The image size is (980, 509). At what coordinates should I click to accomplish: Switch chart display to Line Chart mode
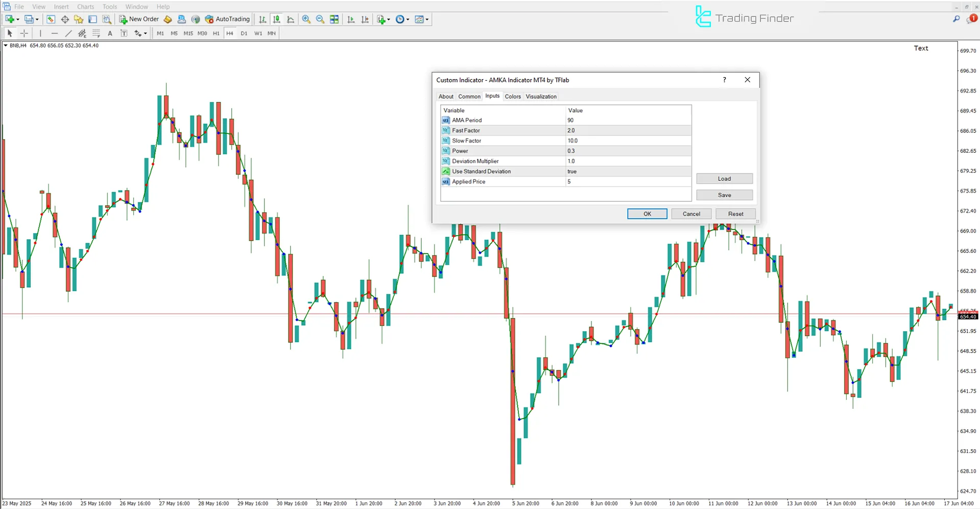point(290,19)
